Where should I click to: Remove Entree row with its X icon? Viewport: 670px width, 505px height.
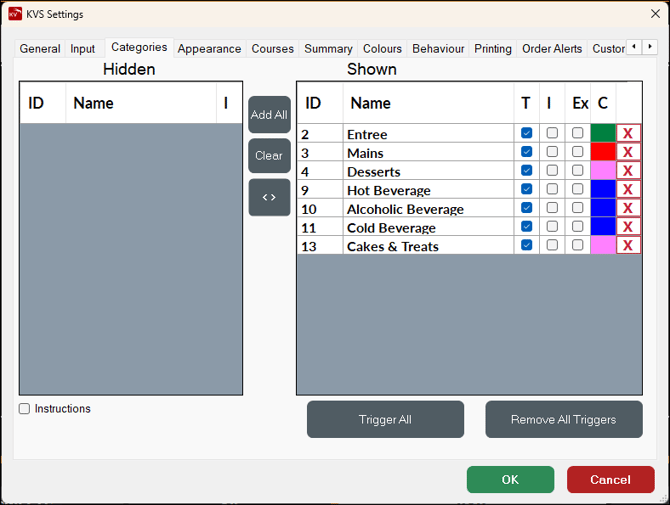click(x=628, y=133)
